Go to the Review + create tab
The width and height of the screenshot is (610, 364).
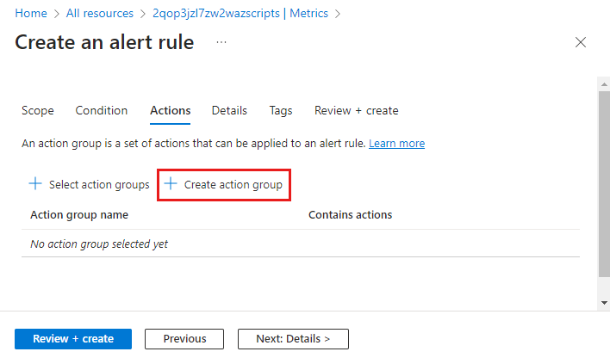click(357, 111)
